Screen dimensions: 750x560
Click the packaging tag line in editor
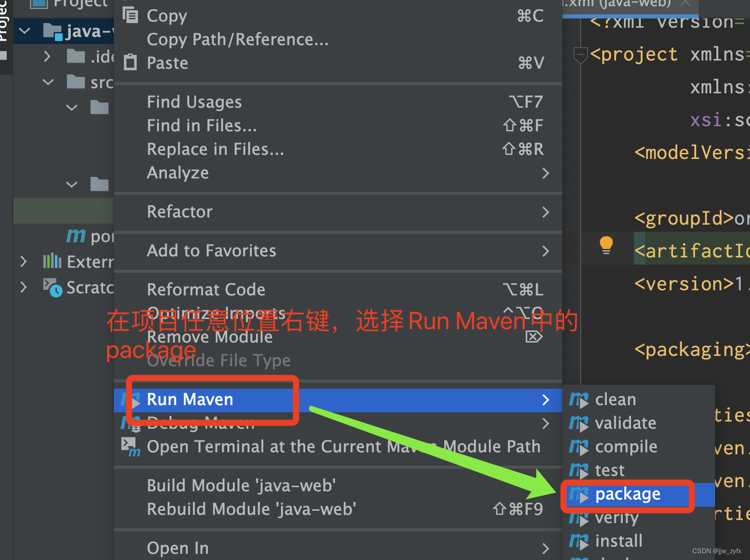692,350
